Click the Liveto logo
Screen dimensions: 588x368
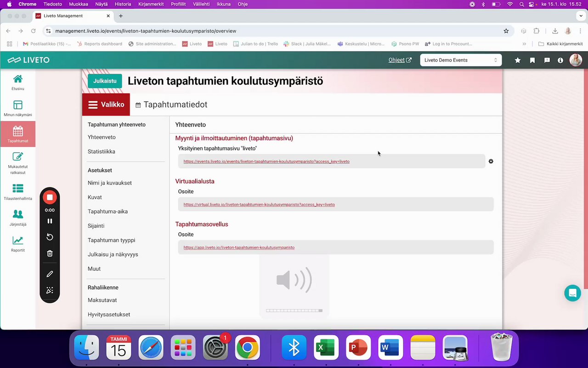[28, 60]
